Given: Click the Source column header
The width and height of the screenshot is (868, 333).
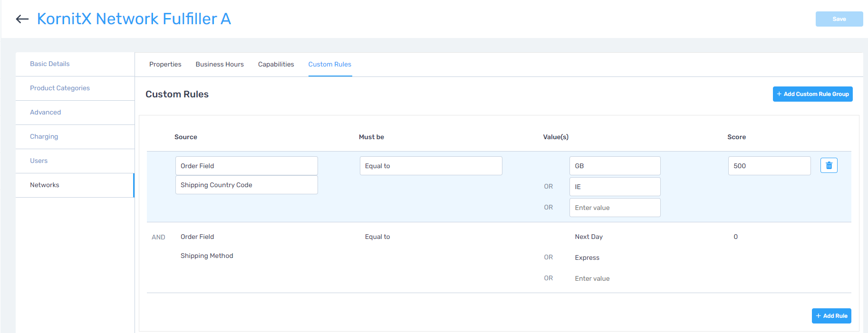Looking at the screenshot, I should tap(186, 137).
